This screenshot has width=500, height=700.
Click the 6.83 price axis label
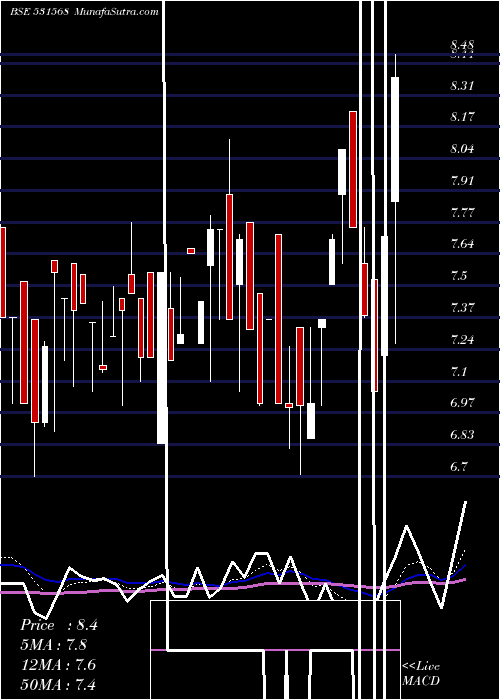click(462, 435)
